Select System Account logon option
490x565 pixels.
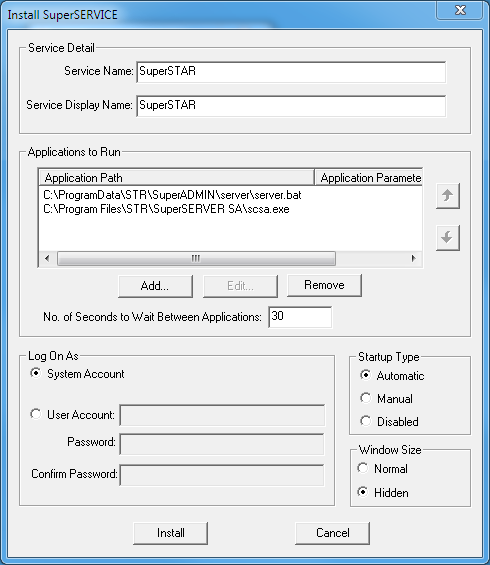(x=35, y=373)
